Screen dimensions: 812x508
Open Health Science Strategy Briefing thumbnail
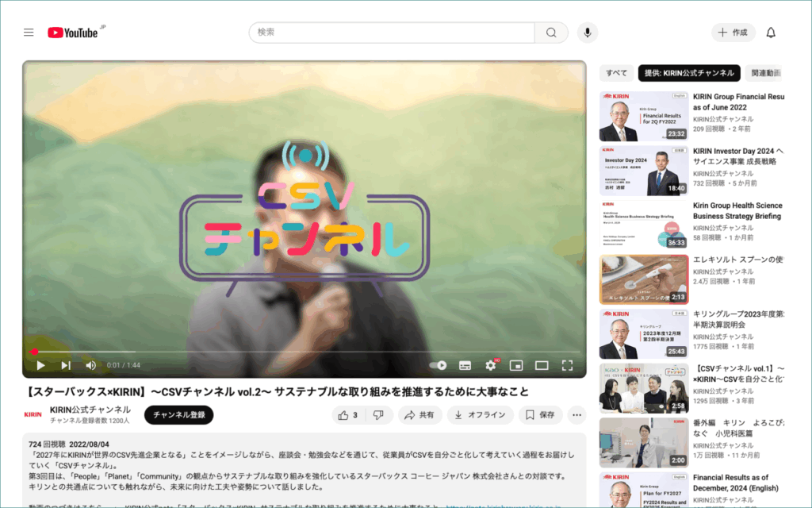pos(644,225)
